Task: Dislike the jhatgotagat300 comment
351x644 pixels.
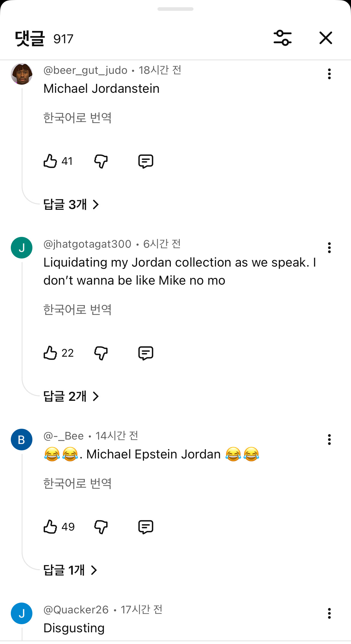Action: click(x=101, y=353)
